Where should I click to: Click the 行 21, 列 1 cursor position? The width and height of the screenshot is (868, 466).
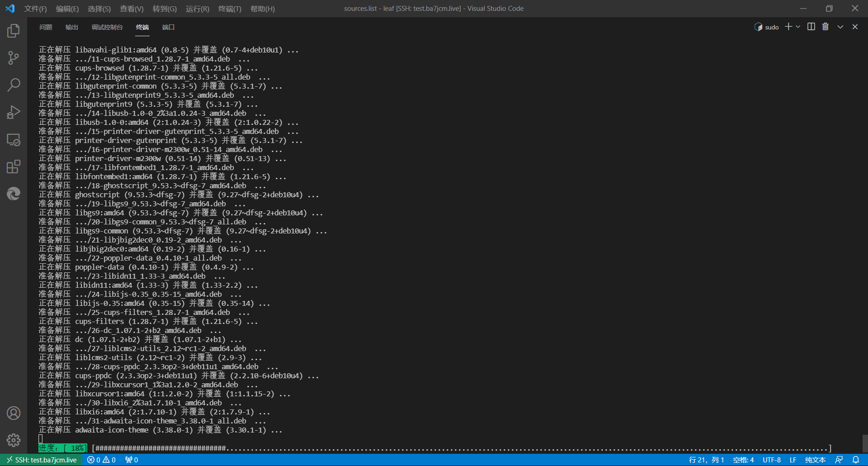707,460
